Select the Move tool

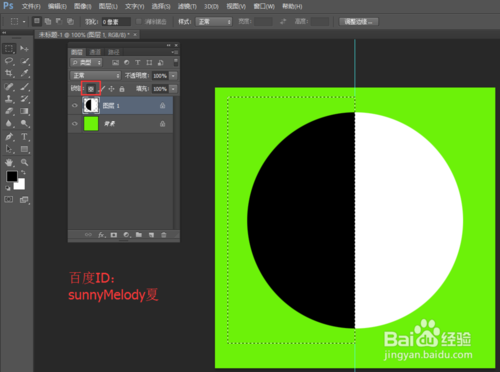tap(24, 49)
